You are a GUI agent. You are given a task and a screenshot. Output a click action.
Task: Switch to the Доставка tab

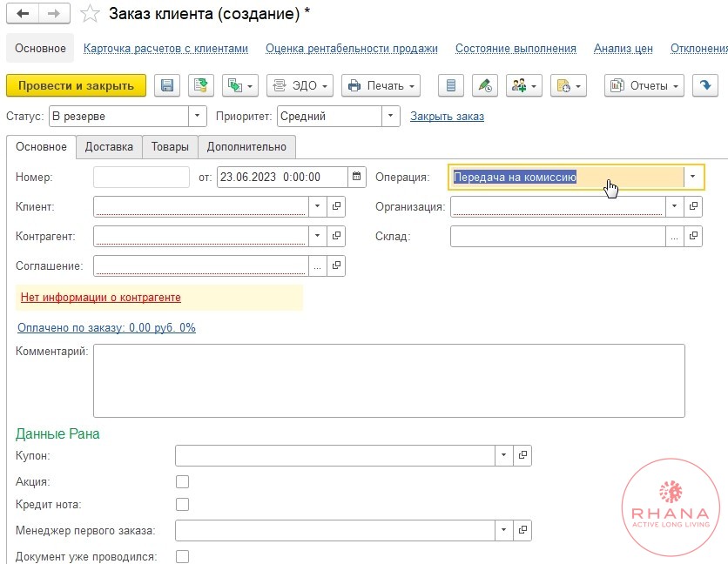109,147
